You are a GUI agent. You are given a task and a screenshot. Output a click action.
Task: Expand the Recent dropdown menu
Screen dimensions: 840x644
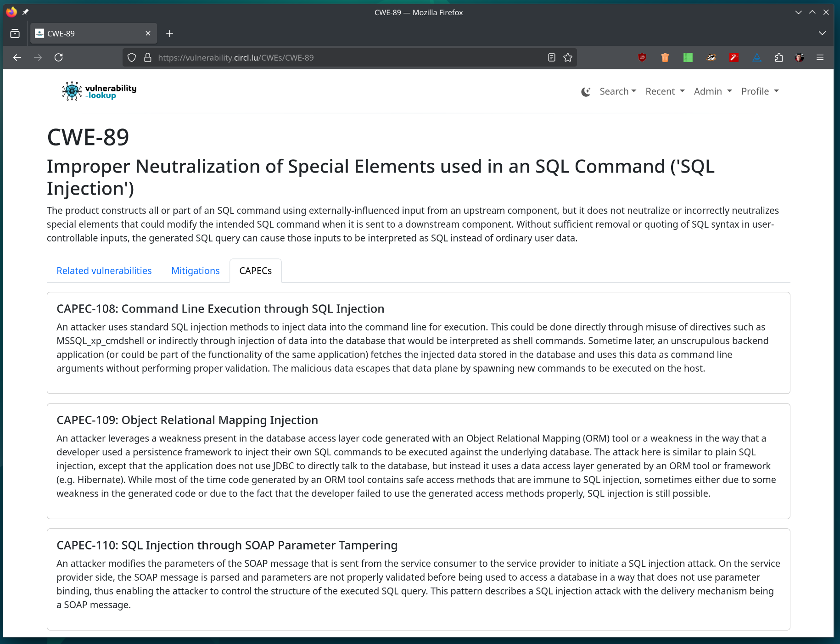(x=665, y=91)
